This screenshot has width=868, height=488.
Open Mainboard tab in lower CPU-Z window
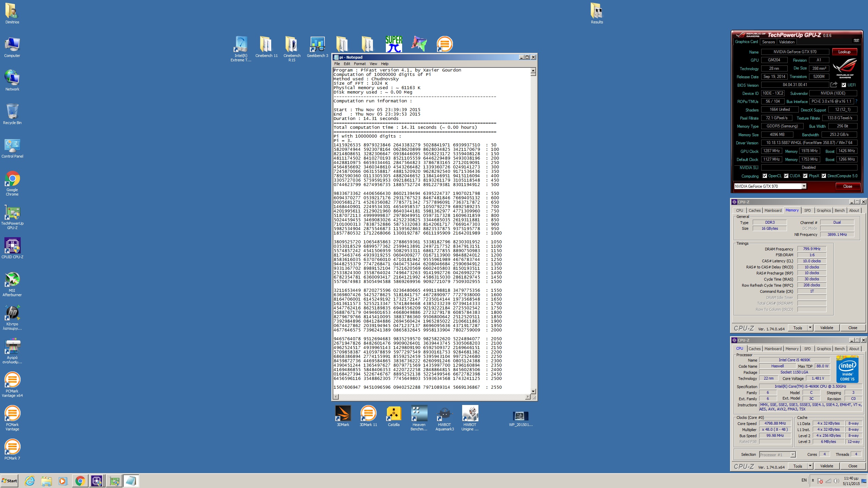point(773,349)
